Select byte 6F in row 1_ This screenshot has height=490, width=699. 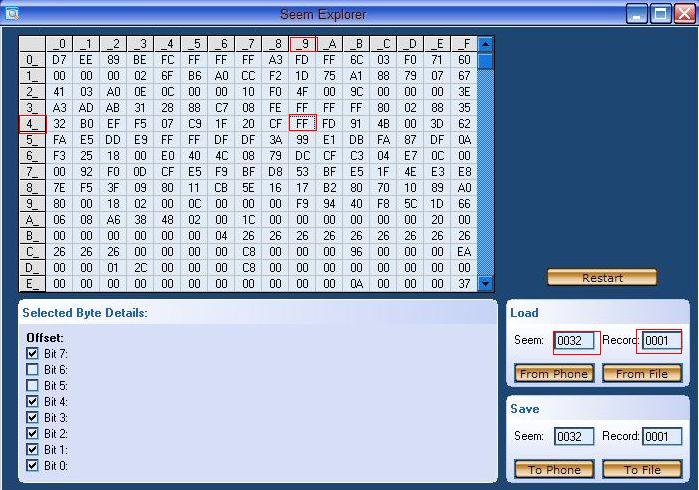tap(167, 76)
